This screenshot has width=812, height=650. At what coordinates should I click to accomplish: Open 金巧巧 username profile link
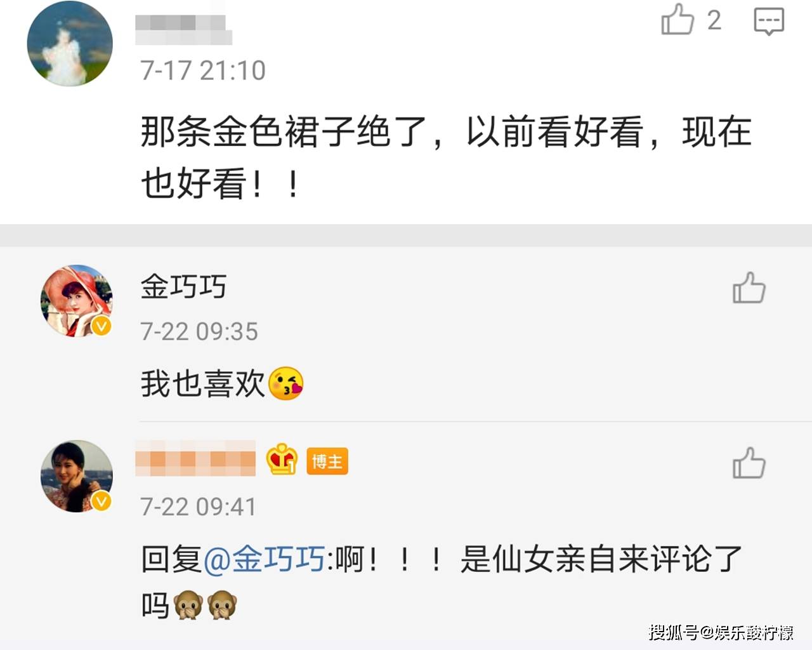click(183, 286)
